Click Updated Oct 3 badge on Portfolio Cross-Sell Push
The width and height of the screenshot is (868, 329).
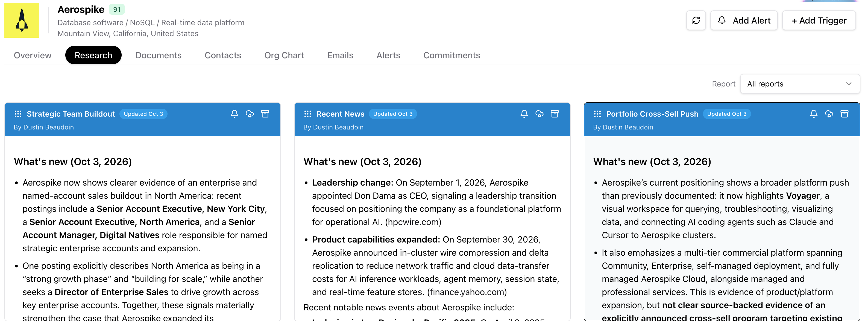coord(727,114)
